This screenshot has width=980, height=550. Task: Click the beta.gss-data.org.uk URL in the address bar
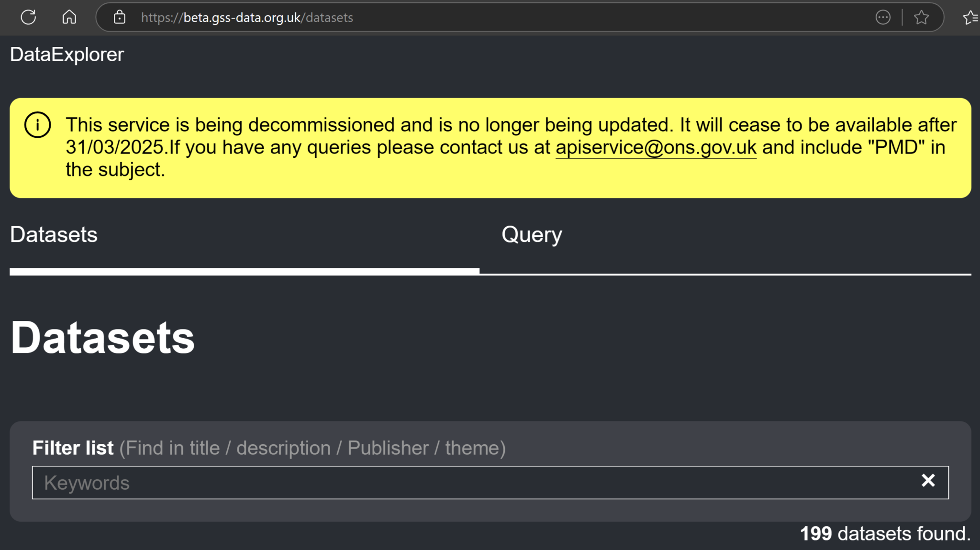pyautogui.click(x=247, y=18)
